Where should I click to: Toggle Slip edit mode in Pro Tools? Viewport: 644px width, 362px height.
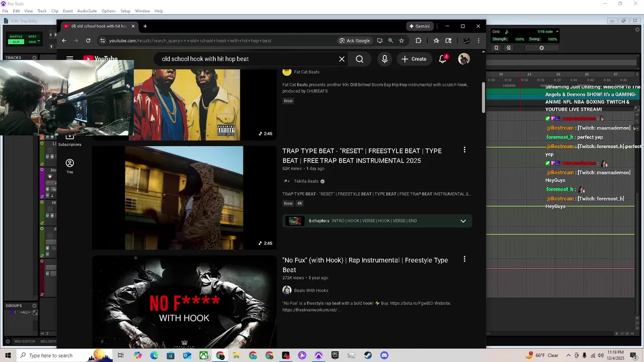pyautogui.click(x=16, y=42)
